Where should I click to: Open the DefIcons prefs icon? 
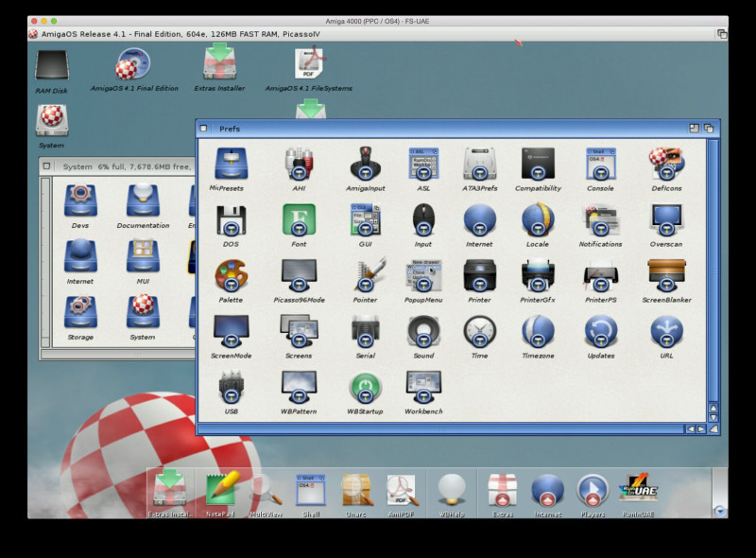(666, 165)
